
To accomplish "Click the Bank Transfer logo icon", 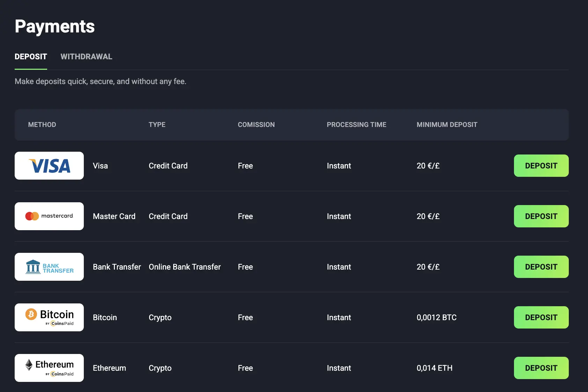I will point(49,267).
